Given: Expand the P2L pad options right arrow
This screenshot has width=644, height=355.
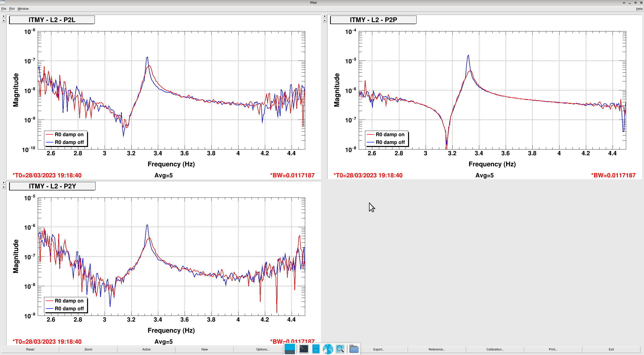Looking at the screenshot, I should [x=4, y=16].
